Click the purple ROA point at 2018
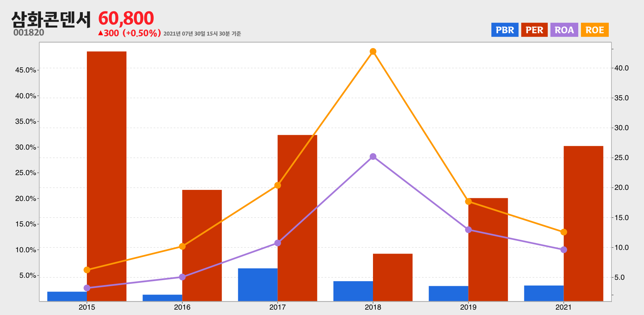The height and width of the screenshot is (315, 644). click(373, 157)
